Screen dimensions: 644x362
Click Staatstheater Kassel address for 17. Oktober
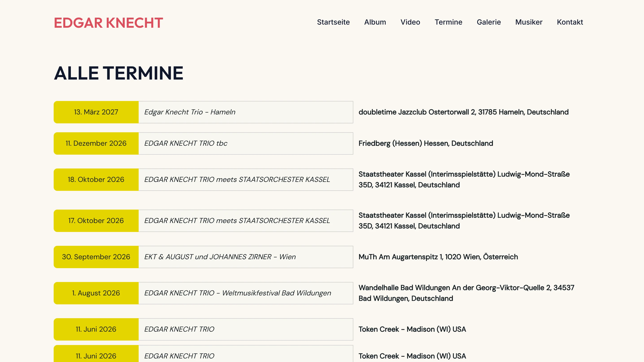point(464,221)
